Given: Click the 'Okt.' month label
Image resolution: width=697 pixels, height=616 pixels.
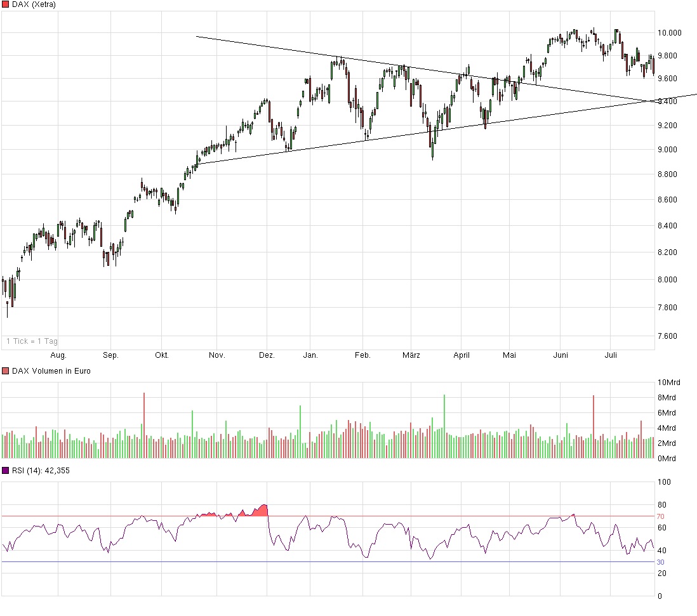Looking at the screenshot, I should (x=162, y=355).
